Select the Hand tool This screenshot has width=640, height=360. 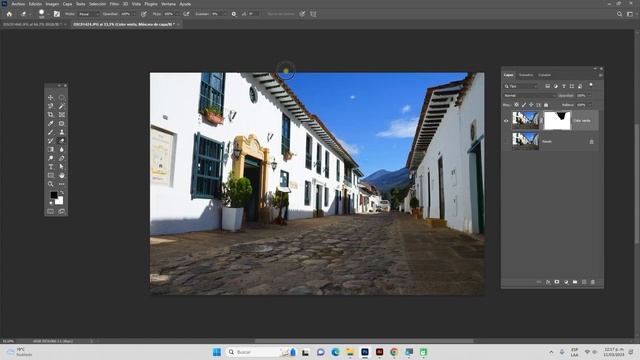[x=62, y=175]
